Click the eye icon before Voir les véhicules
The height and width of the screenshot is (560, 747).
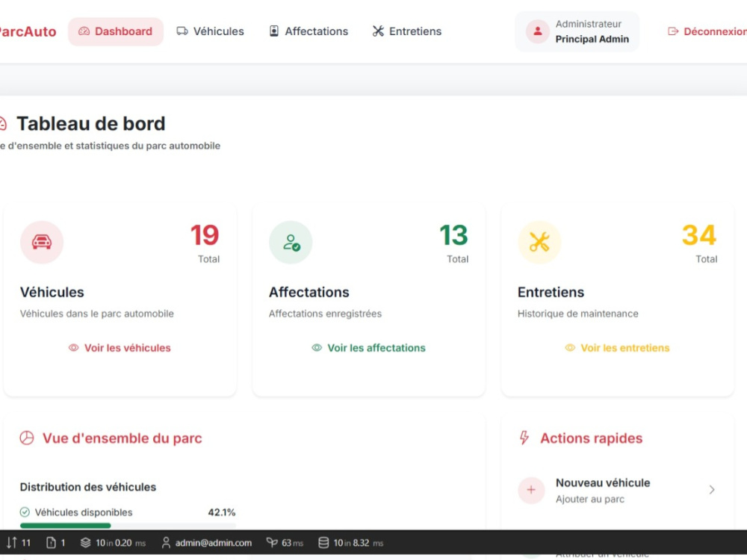coord(73,348)
